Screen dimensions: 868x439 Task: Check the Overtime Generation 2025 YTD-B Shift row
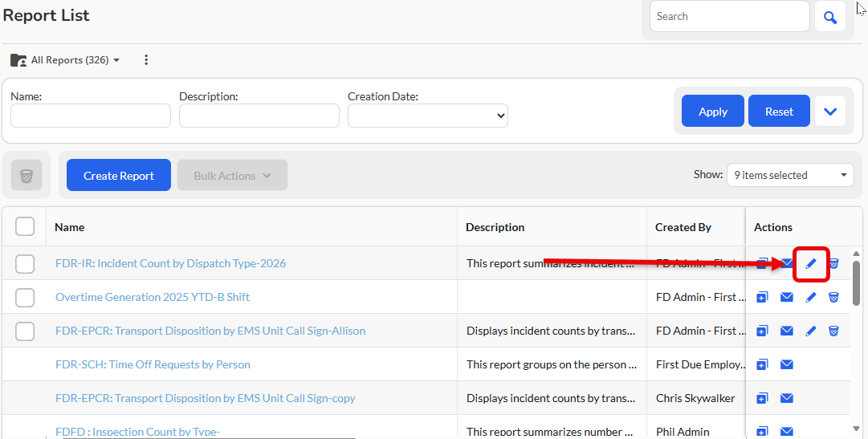tap(25, 298)
